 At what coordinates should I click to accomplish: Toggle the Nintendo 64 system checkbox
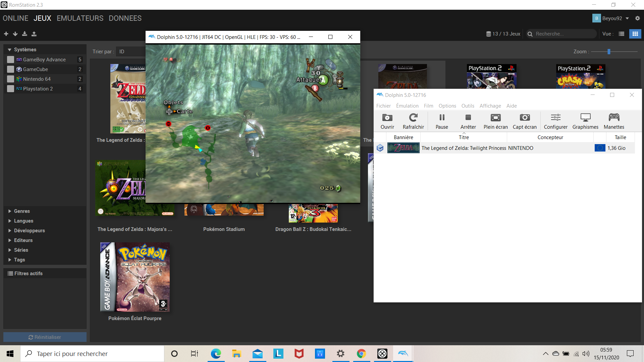click(11, 79)
